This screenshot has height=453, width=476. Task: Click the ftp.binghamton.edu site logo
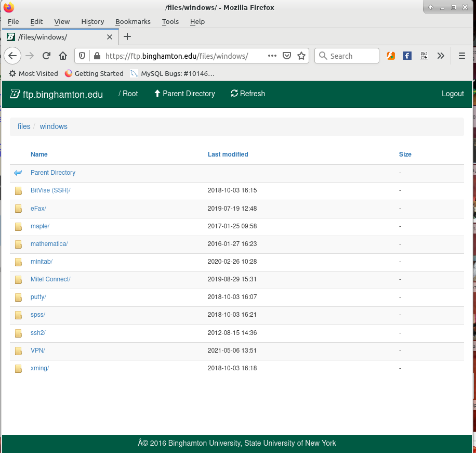[57, 94]
